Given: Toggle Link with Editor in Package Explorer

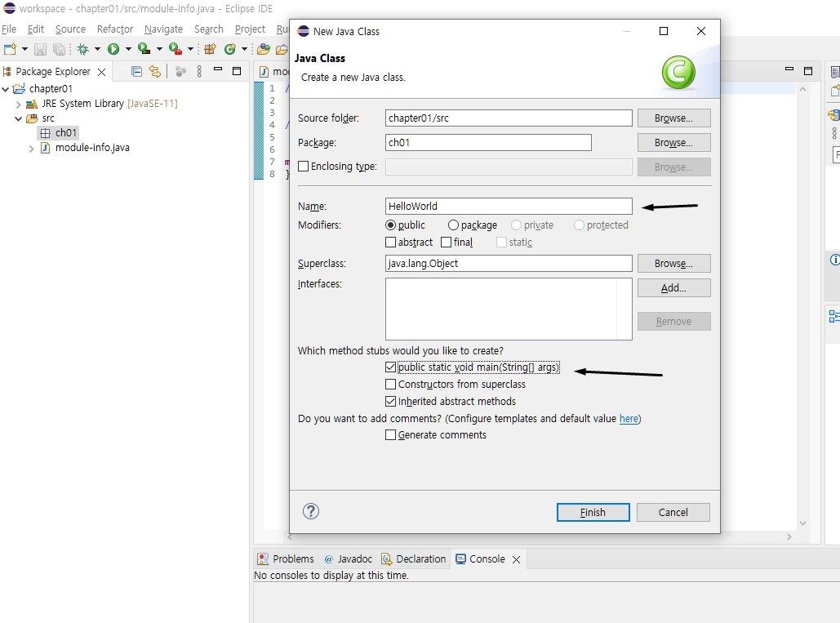Looking at the screenshot, I should click(155, 71).
